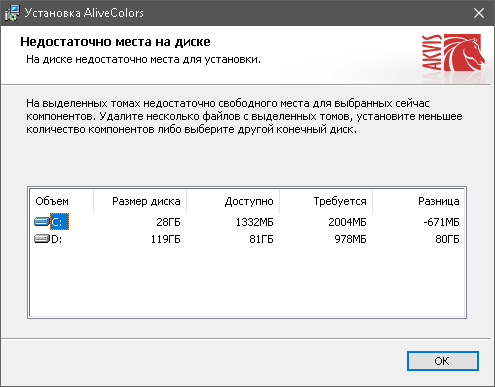
Task: Select the D: volume label
Action: click(x=56, y=239)
